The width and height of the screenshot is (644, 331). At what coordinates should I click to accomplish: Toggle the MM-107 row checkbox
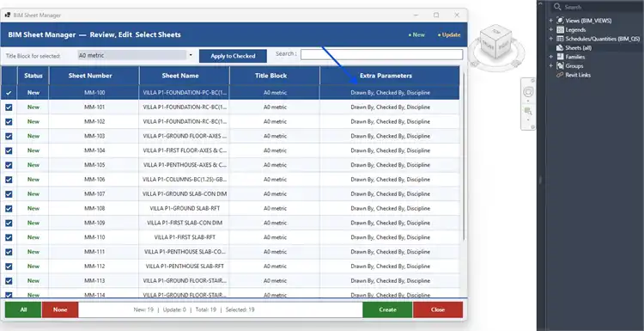9,194
